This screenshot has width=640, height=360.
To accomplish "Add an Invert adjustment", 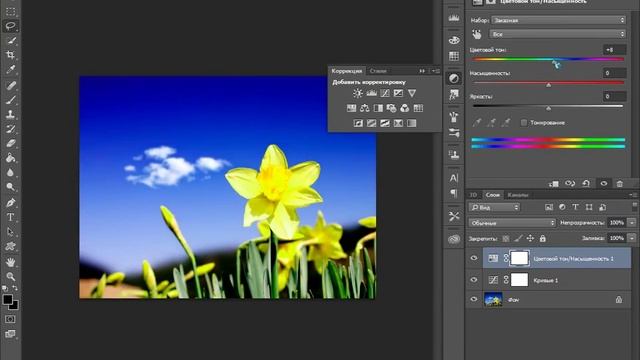I will (358, 123).
